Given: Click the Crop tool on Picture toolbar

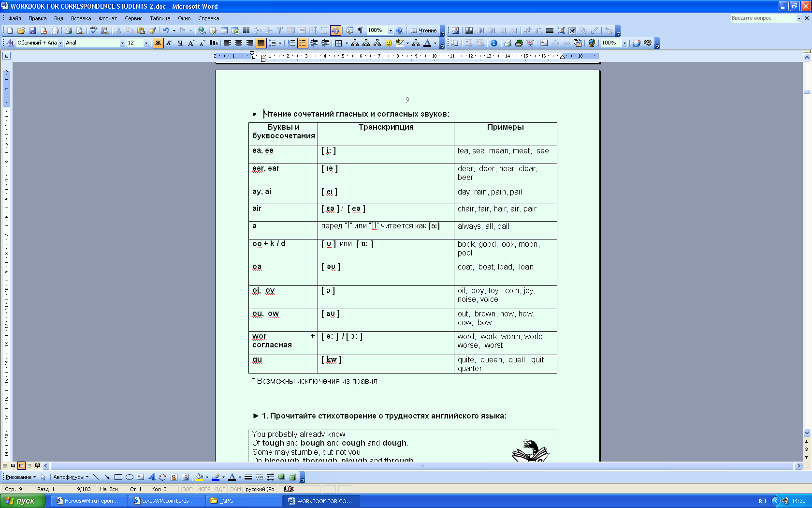Looking at the screenshot, I should click(x=527, y=30).
